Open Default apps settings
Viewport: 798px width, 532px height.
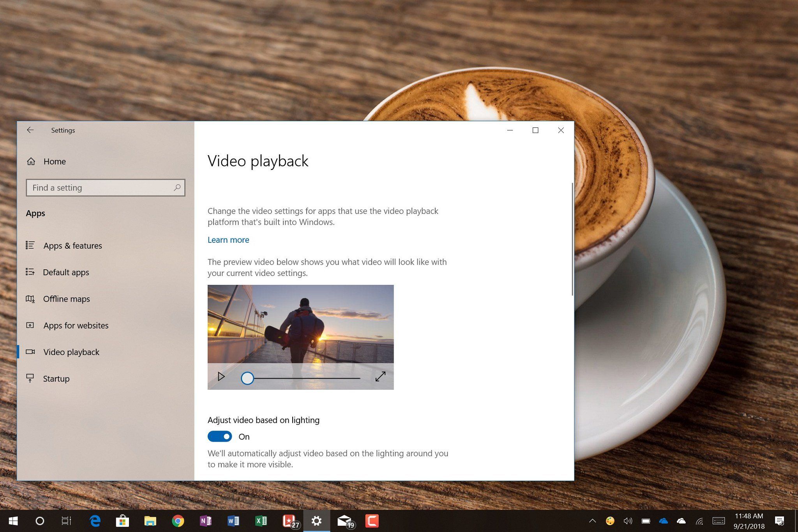coord(66,272)
